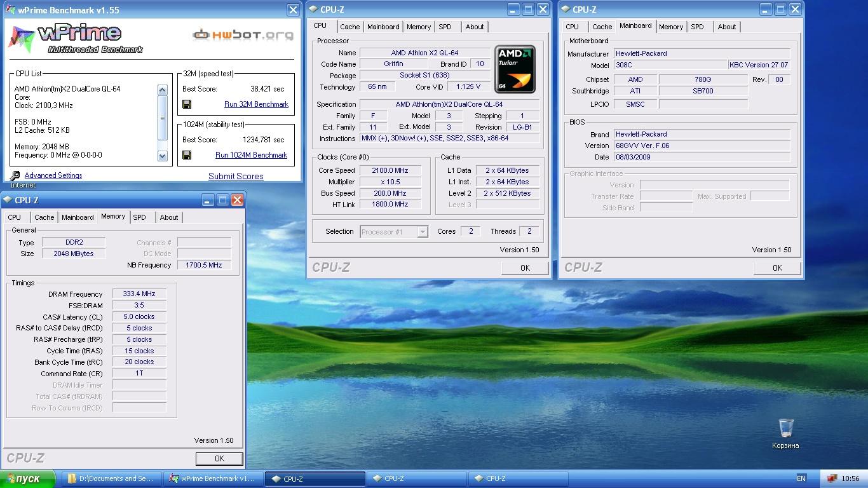Click 32M Best Score 38,421 sec
The image size is (868, 488).
268,89
